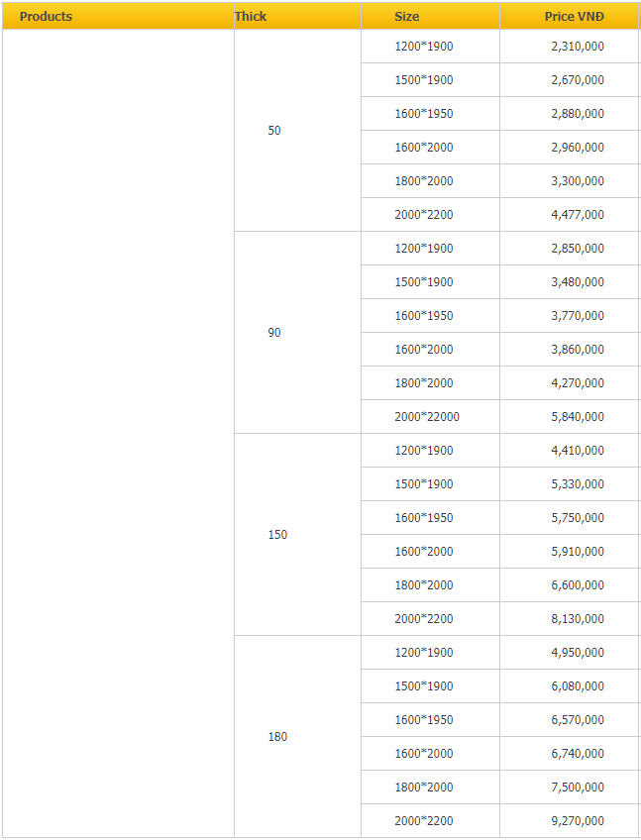Image resolution: width=641 pixels, height=840 pixels.
Task: Click the 5,910,000 price cell
Action: tap(578, 552)
